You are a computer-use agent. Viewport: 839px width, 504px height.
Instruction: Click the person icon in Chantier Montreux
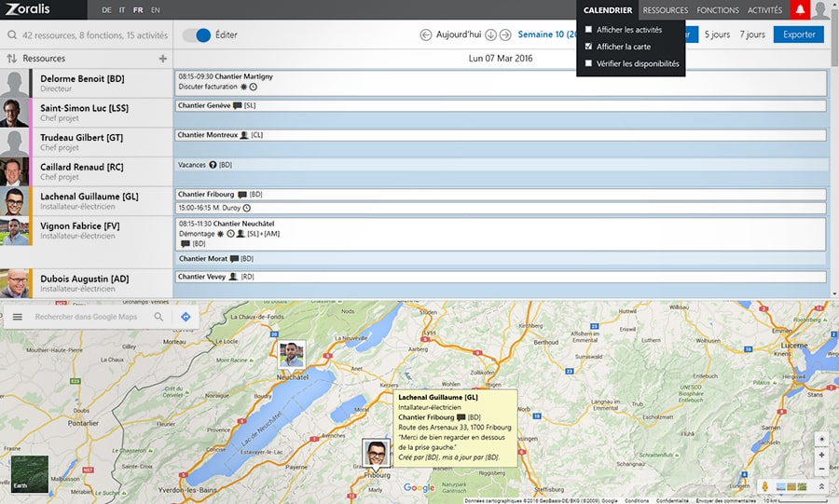244,135
